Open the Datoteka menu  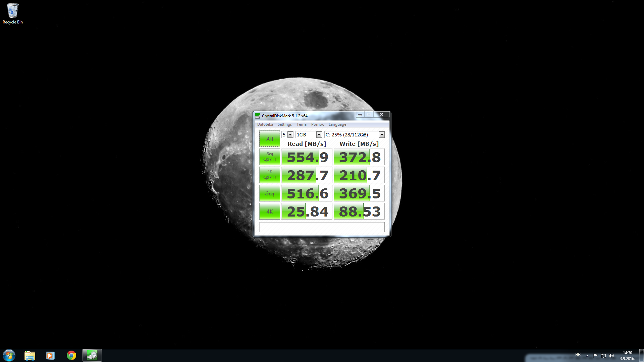265,124
